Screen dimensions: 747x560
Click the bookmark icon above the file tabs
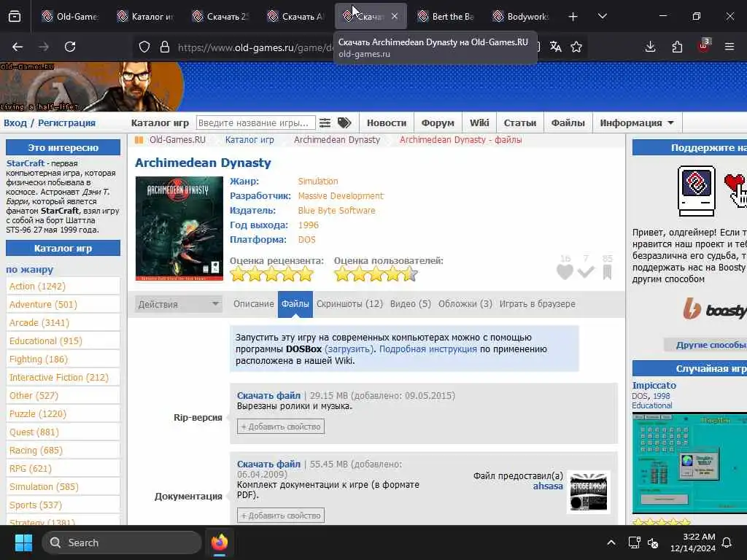pos(607,273)
